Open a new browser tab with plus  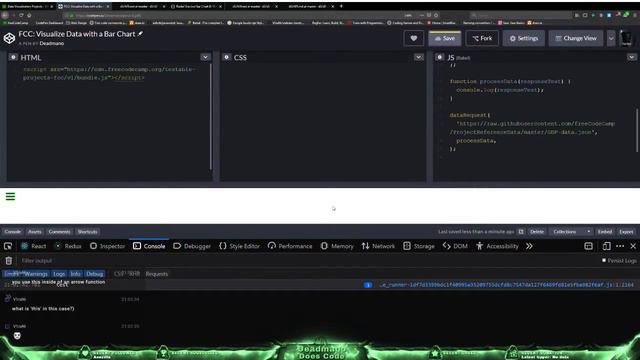tap(341, 6)
